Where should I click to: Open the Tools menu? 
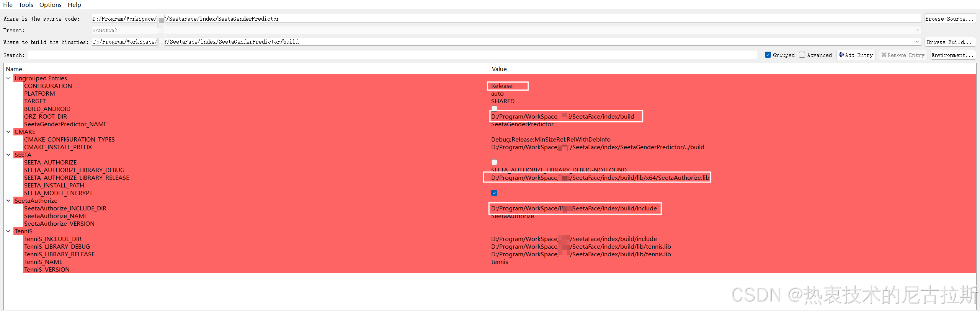(x=26, y=5)
